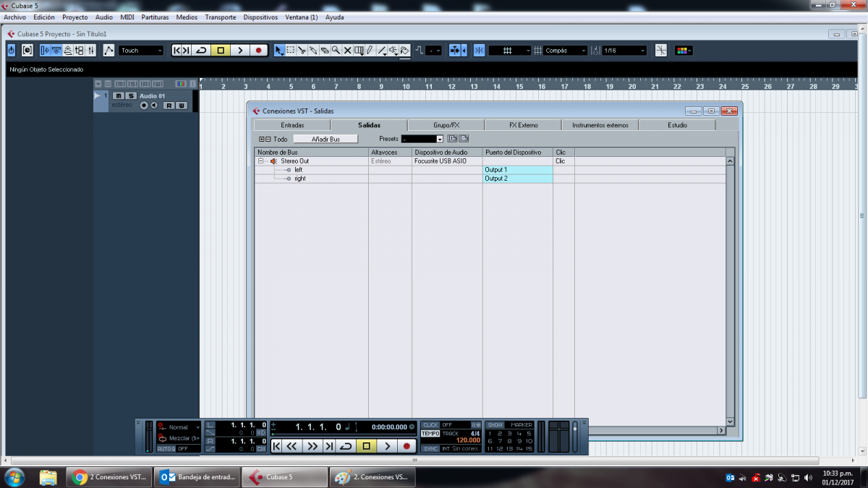The image size is (868, 488).
Task: Toggle Cycle loop in the top toolbar
Action: [x=201, y=50]
